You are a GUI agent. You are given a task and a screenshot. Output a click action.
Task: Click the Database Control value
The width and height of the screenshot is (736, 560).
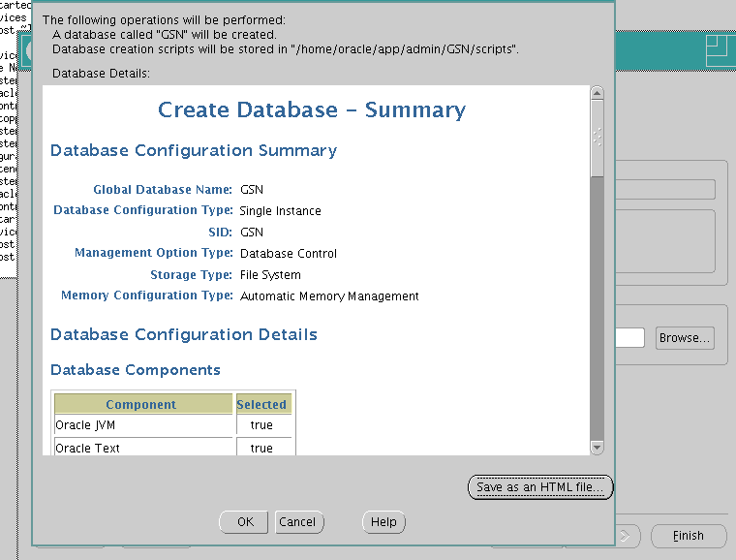289,254
